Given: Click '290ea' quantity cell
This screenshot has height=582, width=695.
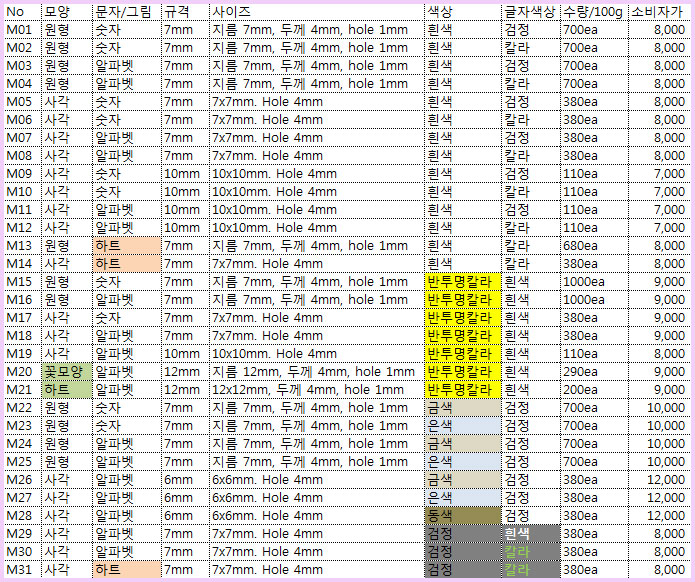Looking at the screenshot, I should [x=594, y=371].
